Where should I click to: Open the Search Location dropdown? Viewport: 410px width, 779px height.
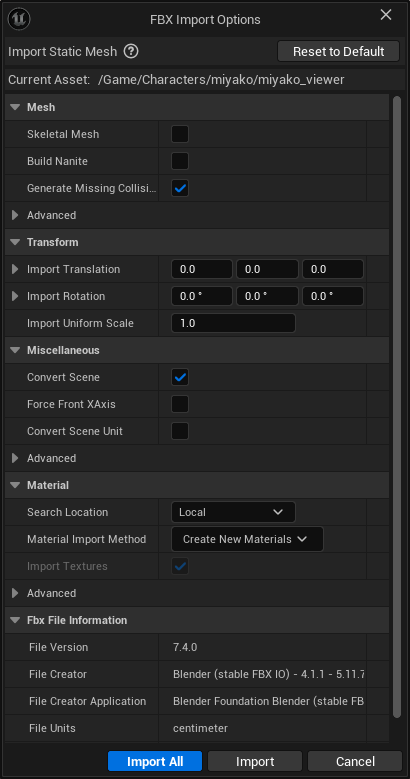tap(233, 512)
